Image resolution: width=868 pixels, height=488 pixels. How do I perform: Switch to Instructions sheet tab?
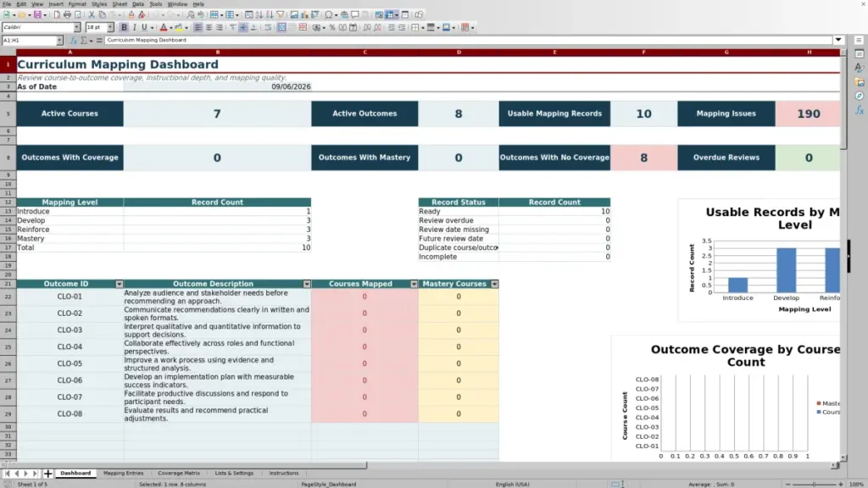(284, 474)
